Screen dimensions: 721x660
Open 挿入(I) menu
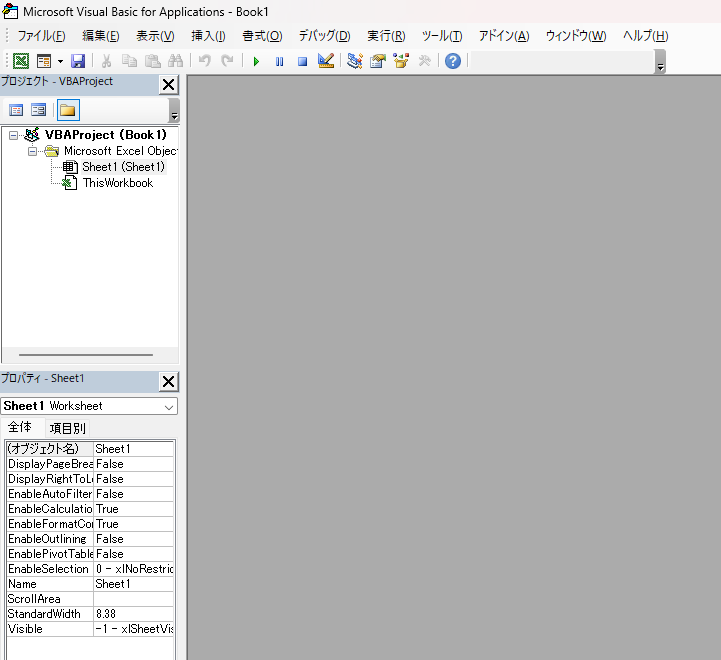(208, 36)
